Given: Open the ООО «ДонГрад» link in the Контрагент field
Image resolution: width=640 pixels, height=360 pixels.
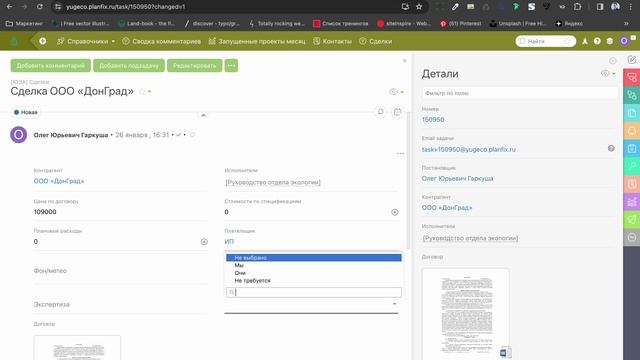Looking at the screenshot, I should pyautogui.click(x=59, y=181).
